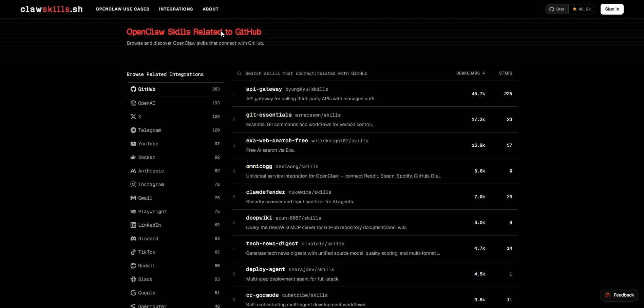Screen dimensions: 644x308
Task: Click the 17.3k downloads value
Action: pos(478,120)
